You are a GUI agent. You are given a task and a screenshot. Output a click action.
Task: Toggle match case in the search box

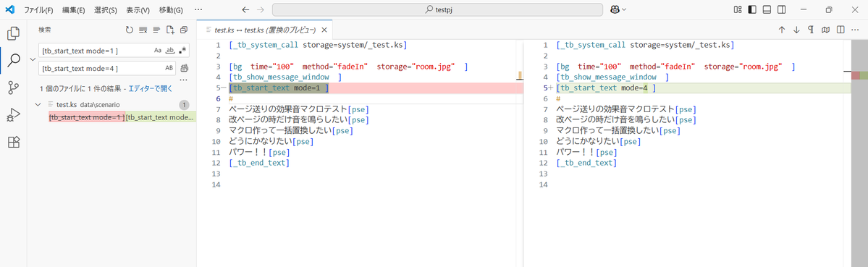pos(158,51)
